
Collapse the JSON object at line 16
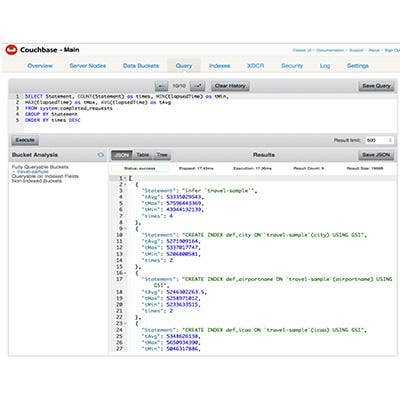tap(125, 273)
